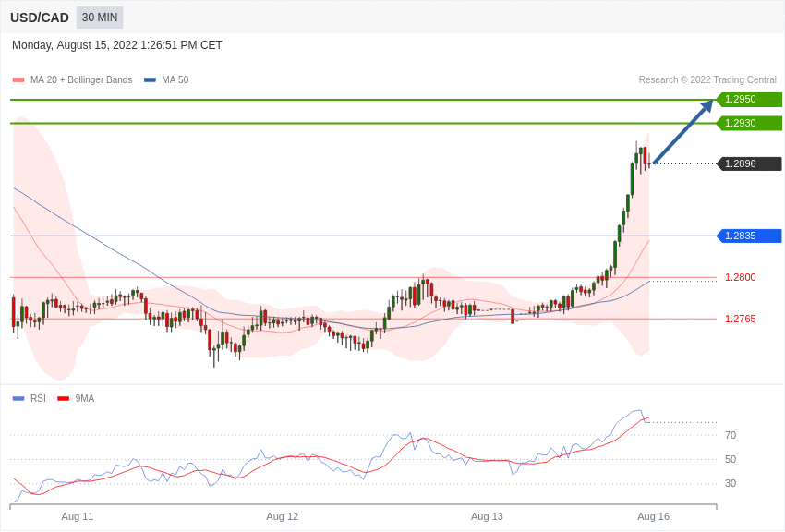Toggle the MA 20 + Bollinger Bands legend label
The image size is (785, 532).
click(81, 80)
